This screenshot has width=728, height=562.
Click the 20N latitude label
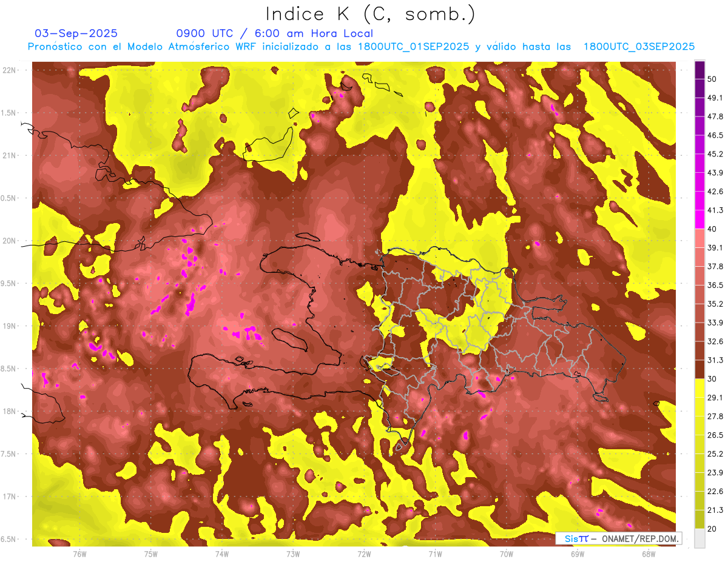point(10,241)
